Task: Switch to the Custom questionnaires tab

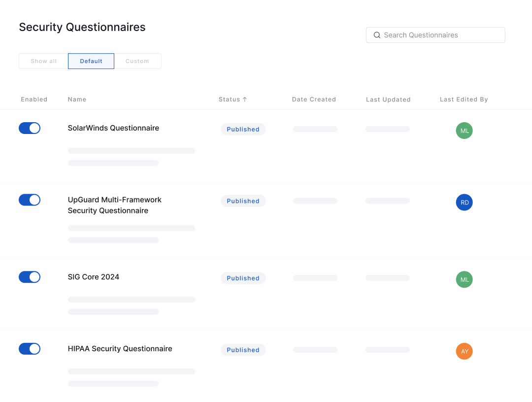Action: [x=137, y=61]
